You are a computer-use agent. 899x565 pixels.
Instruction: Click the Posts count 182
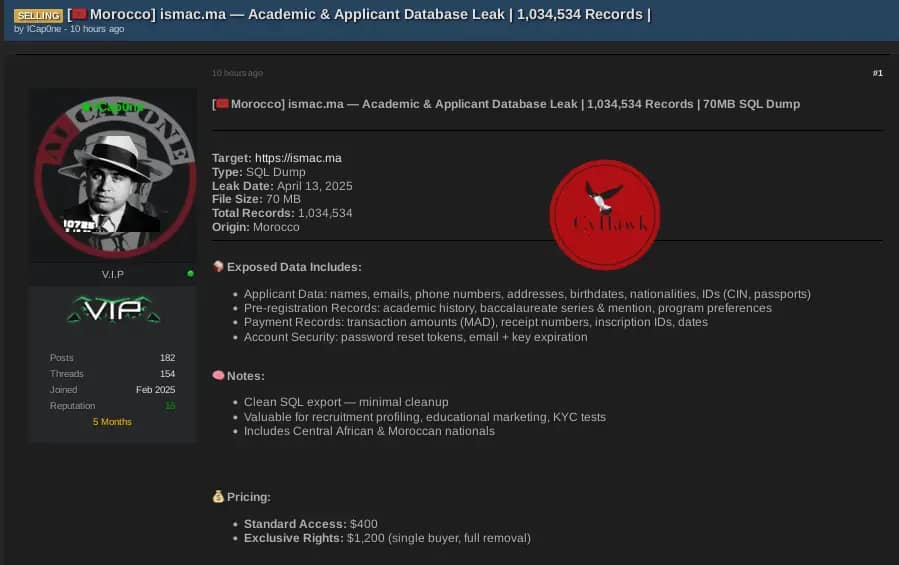point(167,358)
